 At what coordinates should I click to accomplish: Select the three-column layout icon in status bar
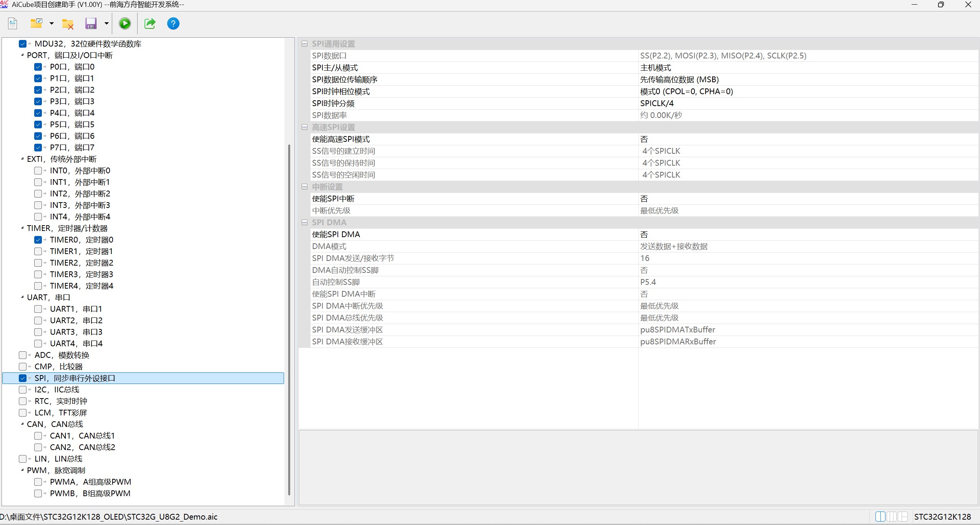coord(892,517)
